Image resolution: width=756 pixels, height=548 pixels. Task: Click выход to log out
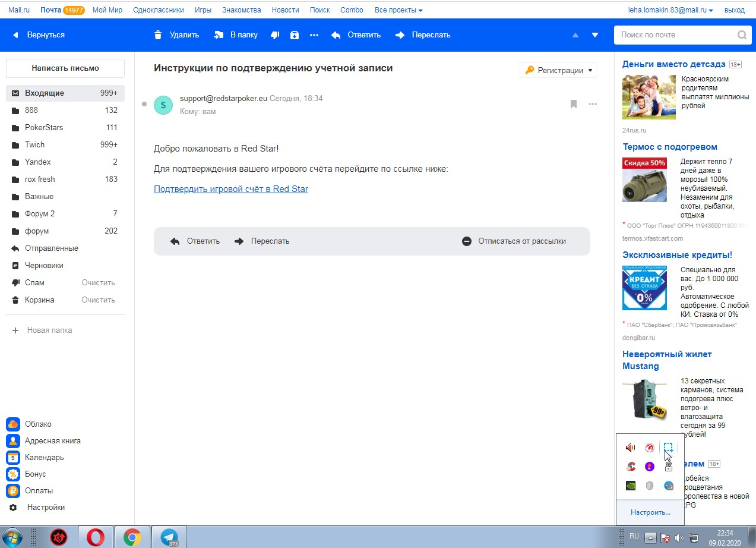pos(735,10)
